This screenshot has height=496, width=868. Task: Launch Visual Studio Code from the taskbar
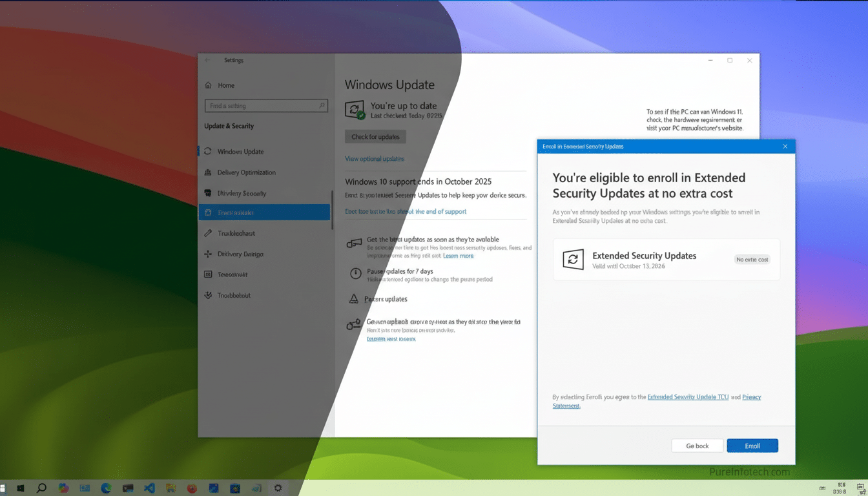tap(149, 488)
